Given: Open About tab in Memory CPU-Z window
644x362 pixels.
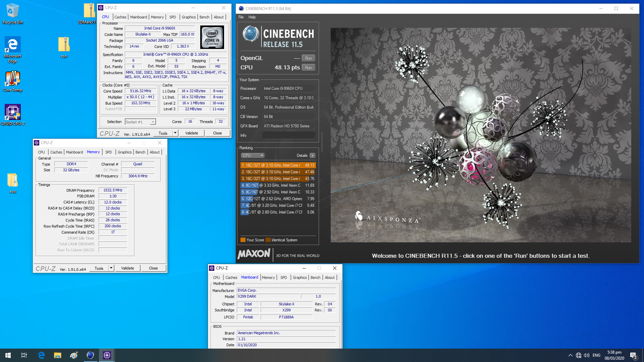Looking at the screenshot, I should click(155, 152).
